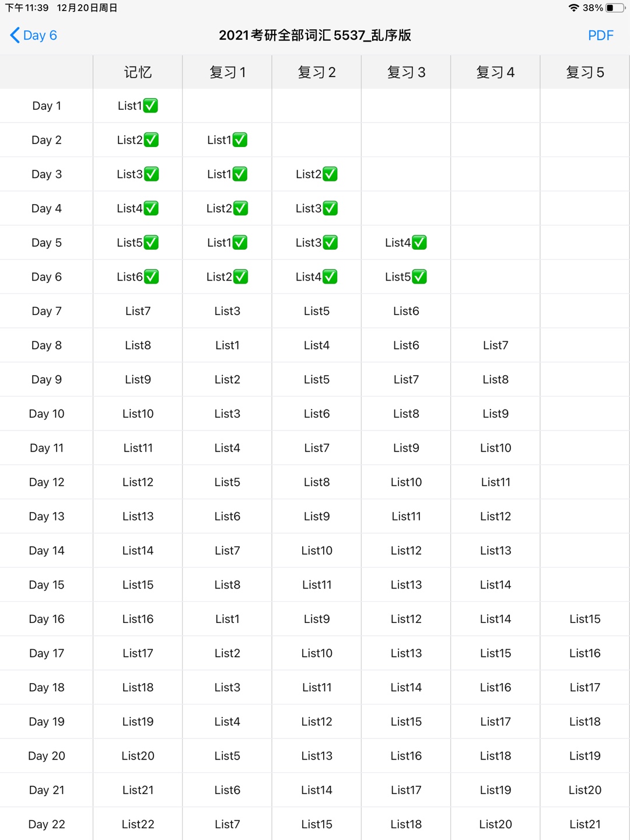Tap the battery indicator icon
630x840 pixels.
615,8
